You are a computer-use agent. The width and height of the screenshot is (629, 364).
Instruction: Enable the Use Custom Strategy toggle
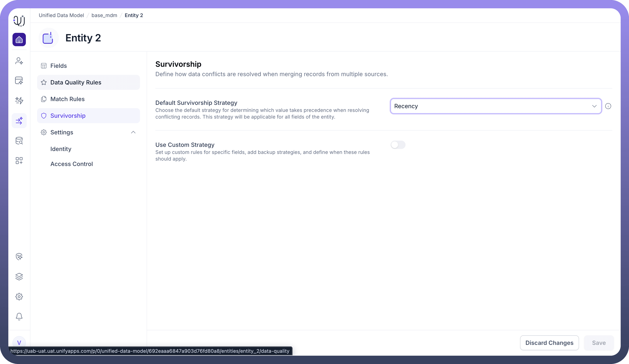[x=398, y=145]
